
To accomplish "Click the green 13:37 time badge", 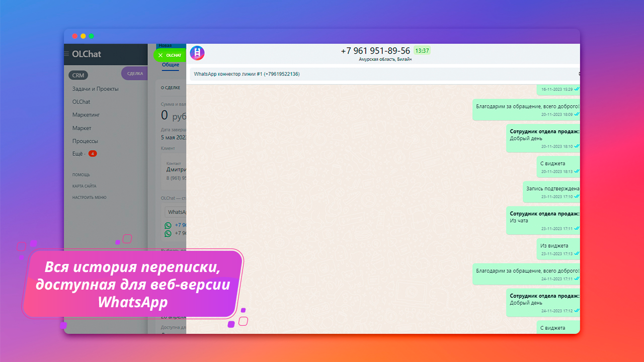I will tap(422, 51).
